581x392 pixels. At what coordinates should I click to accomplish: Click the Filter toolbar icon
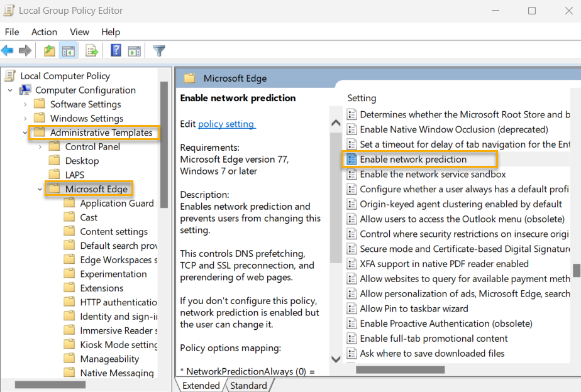(159, 50)
